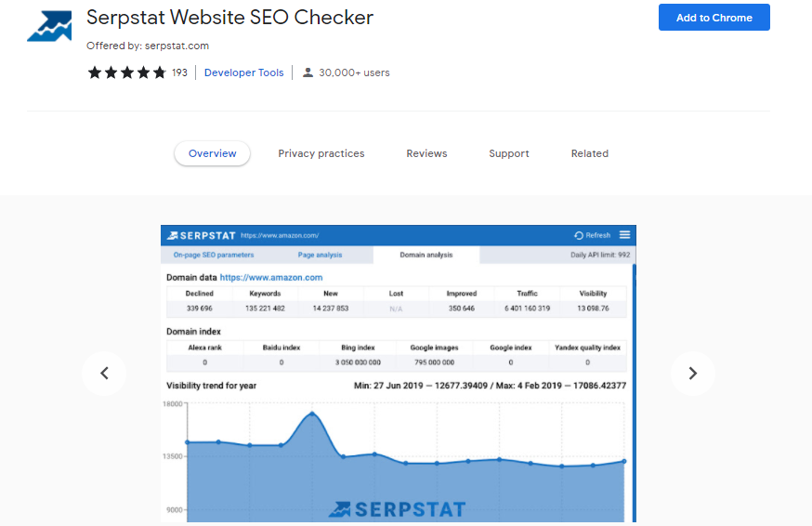Open the Developer Tools category link
Image resolution: width=812 pixels, height=526 pixels.
tap(244, 72)
